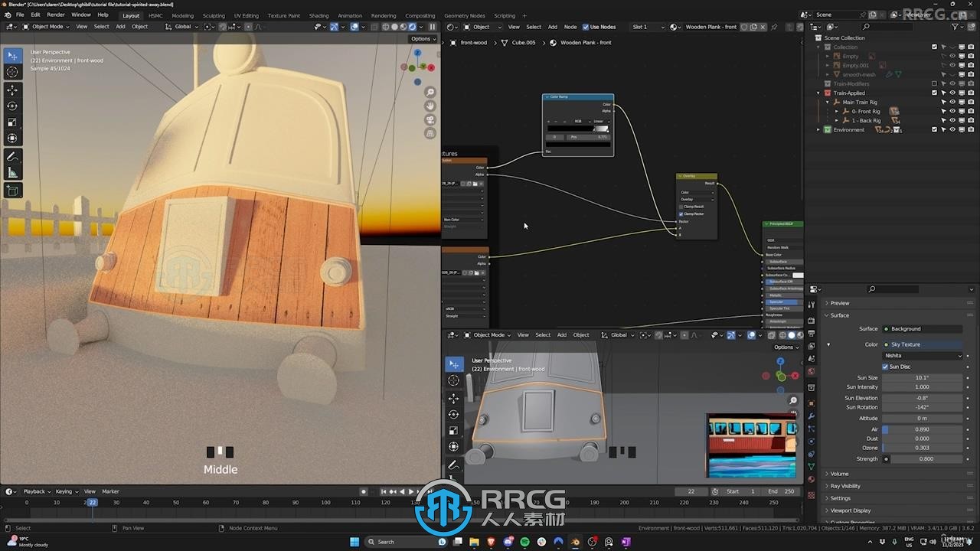Open the File menu

(20, 15)
